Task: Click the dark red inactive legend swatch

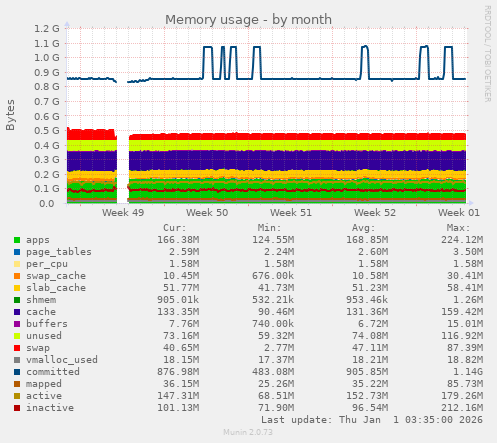Action: click(x=17, y=408)
